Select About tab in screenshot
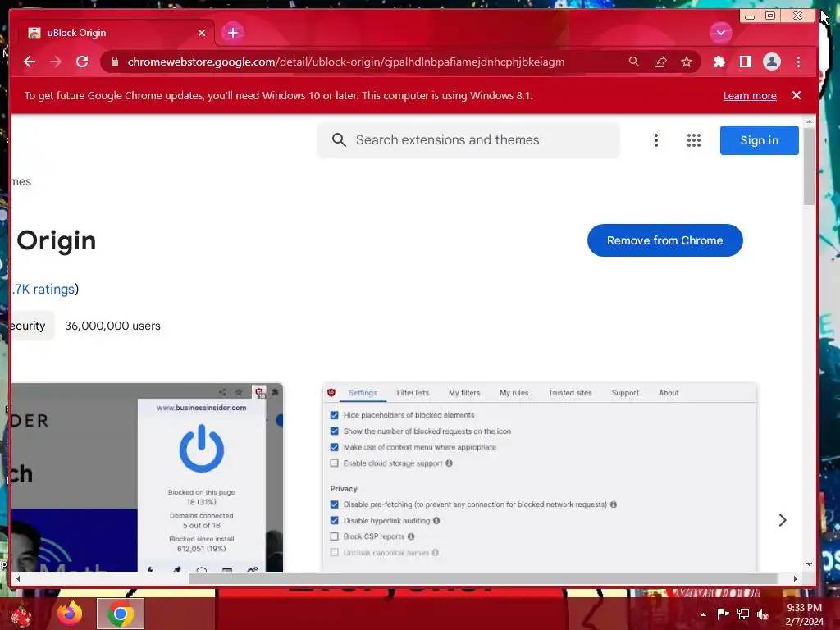The image size is (840, 630). [669, 393]
